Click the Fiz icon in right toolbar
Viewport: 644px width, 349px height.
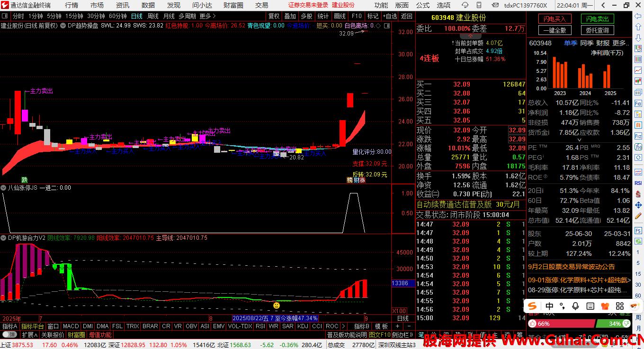point(638,136)
